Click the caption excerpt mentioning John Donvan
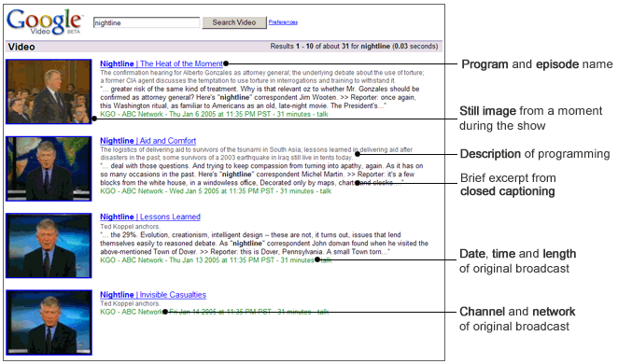This screenshot has width=618, height=364. click(264, 243)
